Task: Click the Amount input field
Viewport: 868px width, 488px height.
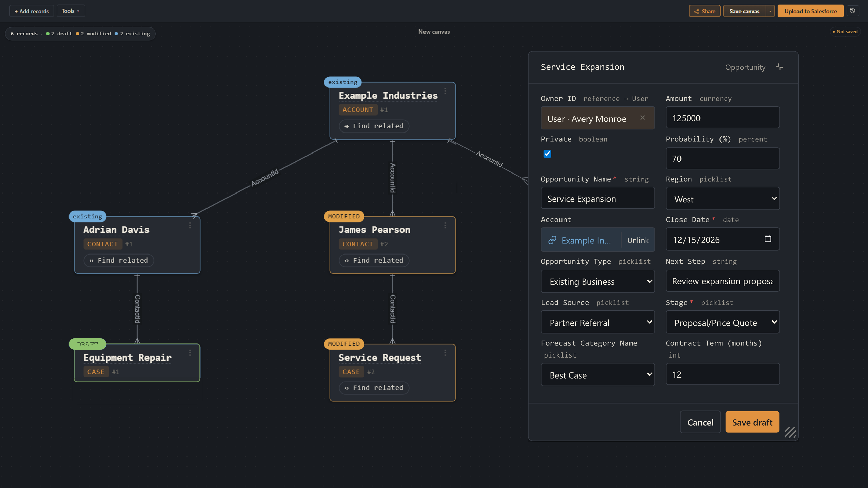Action: [723, 118]
